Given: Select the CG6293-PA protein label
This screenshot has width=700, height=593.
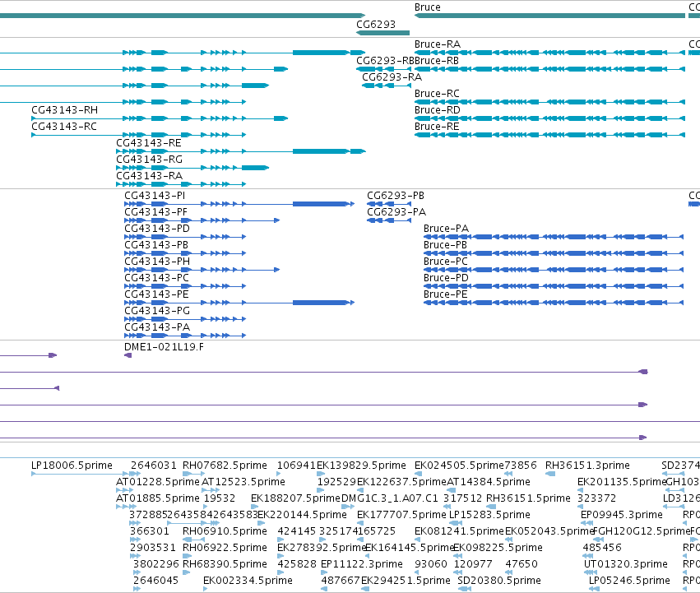Looking at the screenshot, I should click(396, 212).
